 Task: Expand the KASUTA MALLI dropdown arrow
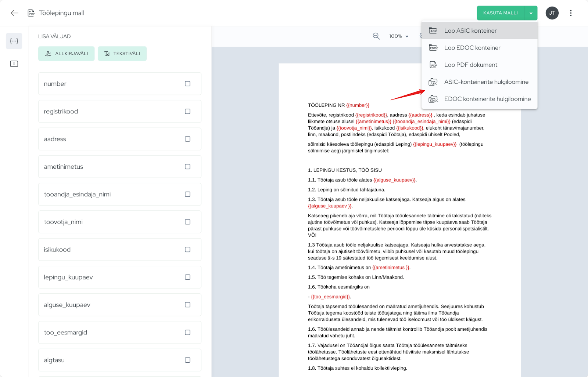pyautogui.click(x=531, y=13)
